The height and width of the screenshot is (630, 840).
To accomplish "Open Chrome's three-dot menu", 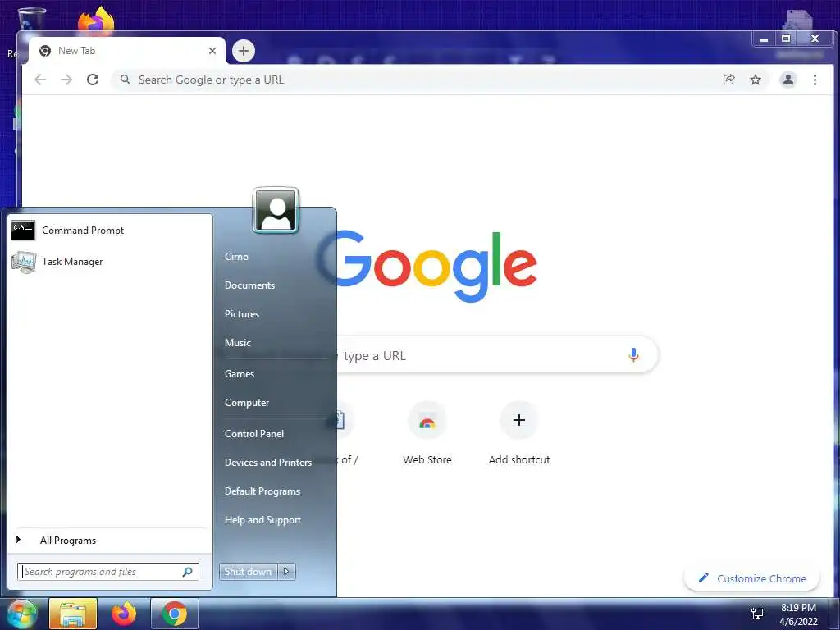I will 815,80.
